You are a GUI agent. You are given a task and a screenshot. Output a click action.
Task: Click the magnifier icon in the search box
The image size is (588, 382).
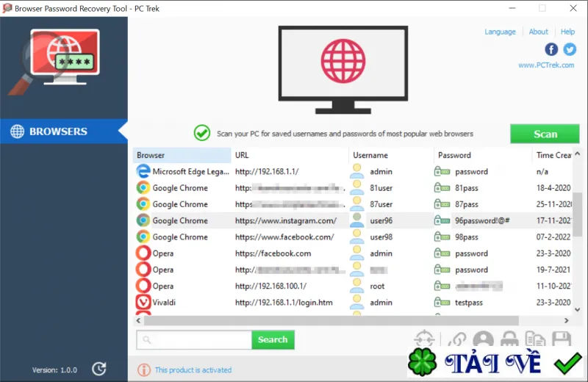146,339
